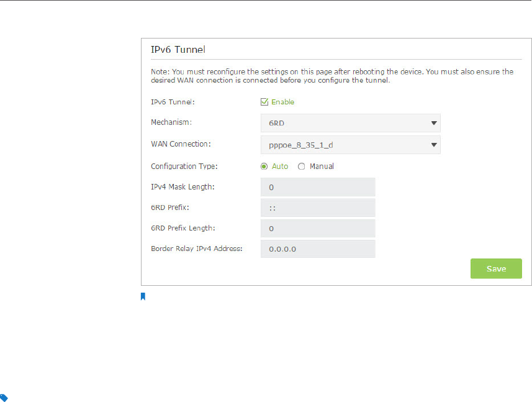Expand the WAN Connection dropdown
The height and width of the screenshot is (402, 532).
tap(350, 145)
